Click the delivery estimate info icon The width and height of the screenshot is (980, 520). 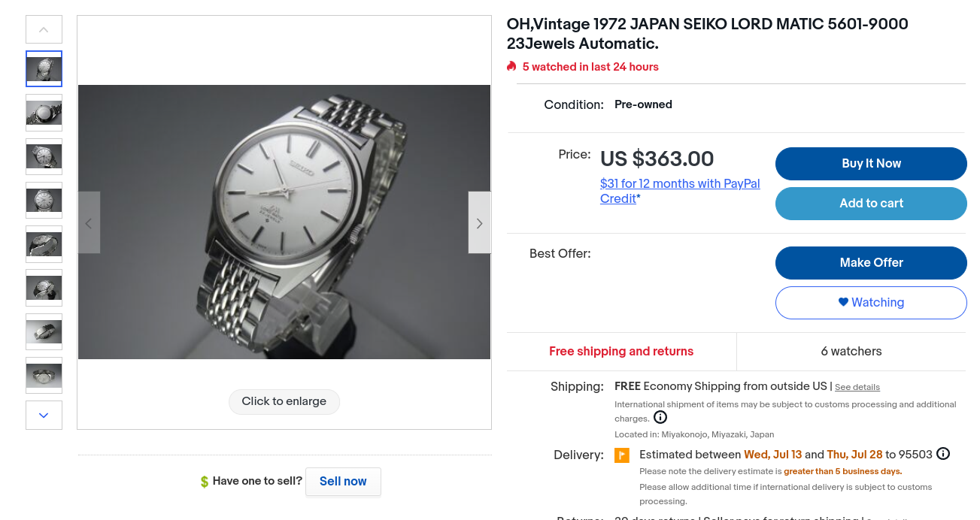(x=943, y=454)
